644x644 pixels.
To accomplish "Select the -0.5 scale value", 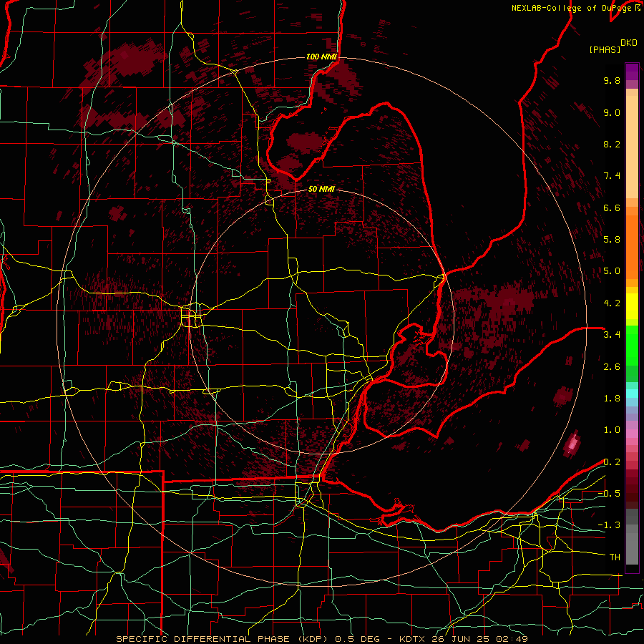I will [609, 493].
